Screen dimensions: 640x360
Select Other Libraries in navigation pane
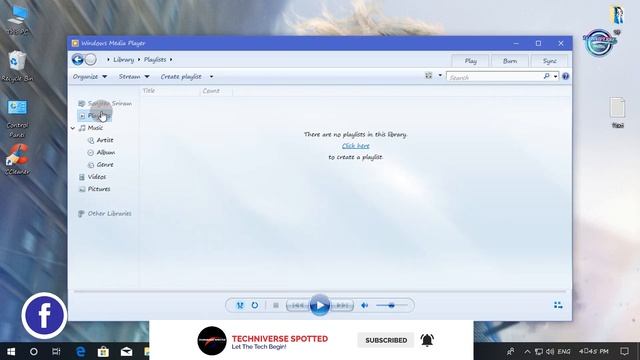click(105, 213)
